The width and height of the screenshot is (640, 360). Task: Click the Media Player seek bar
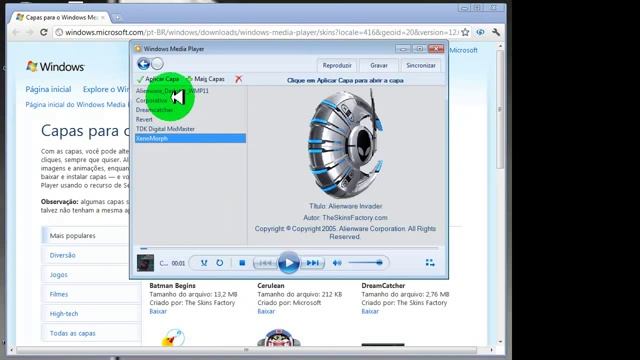click(x=289, y=248)
